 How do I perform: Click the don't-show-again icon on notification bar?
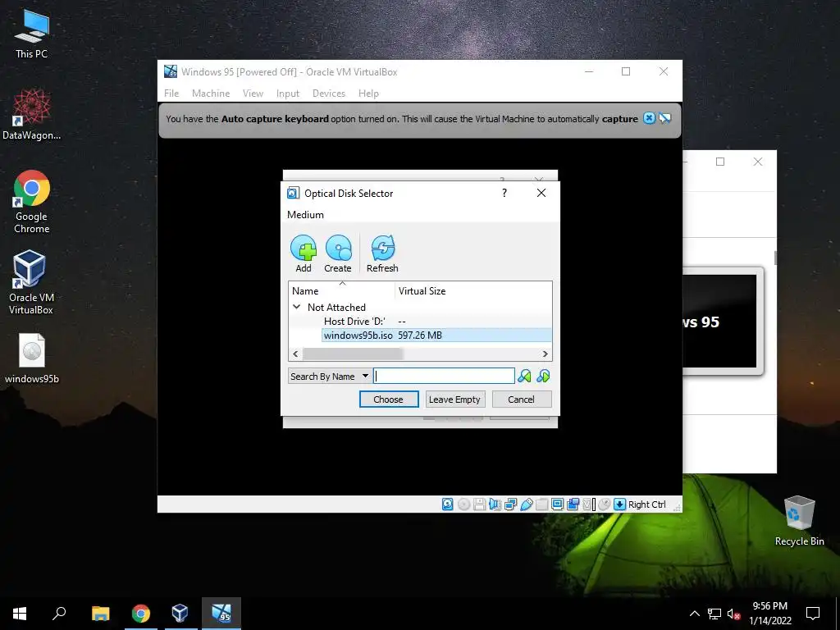(664, 118)
